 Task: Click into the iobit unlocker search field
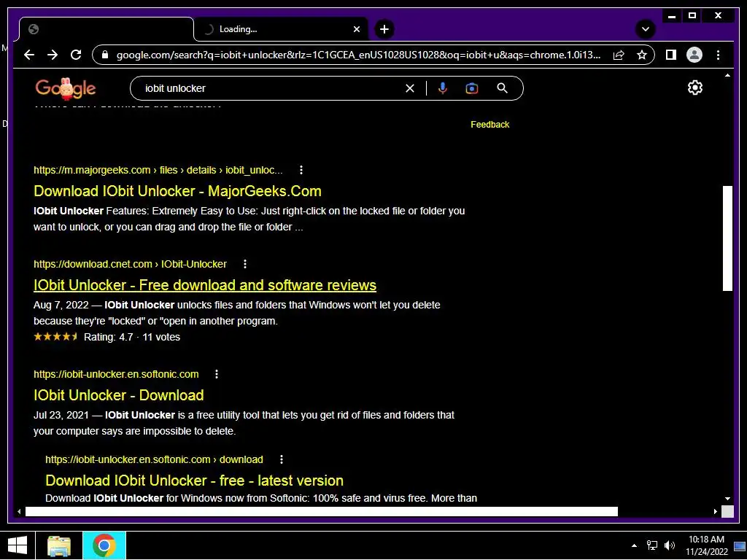[x=271, y=88]
